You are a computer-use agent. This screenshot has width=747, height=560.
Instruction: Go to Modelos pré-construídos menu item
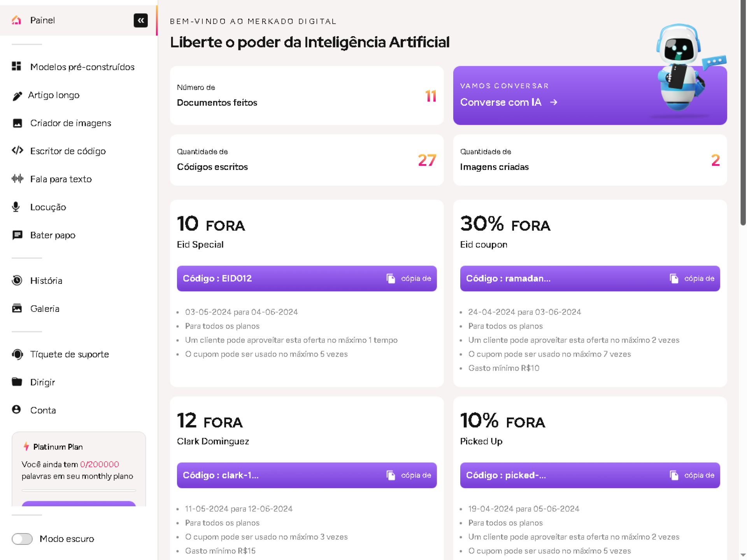pos(82,67)
